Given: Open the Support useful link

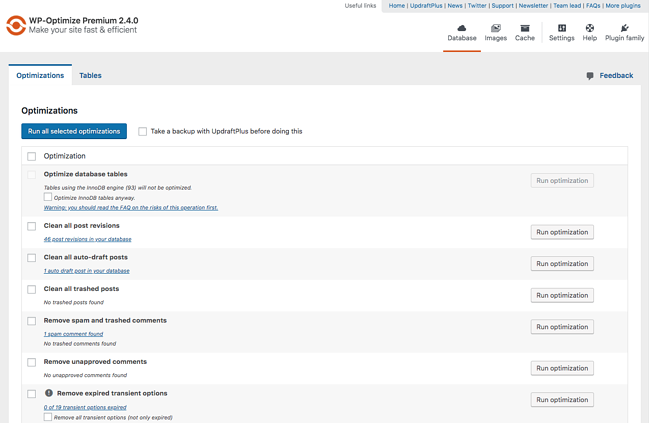Looking at the screenshot, I should 502,5.
